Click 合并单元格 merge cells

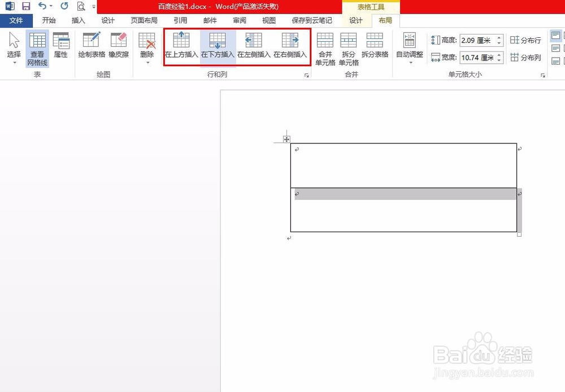325,49
